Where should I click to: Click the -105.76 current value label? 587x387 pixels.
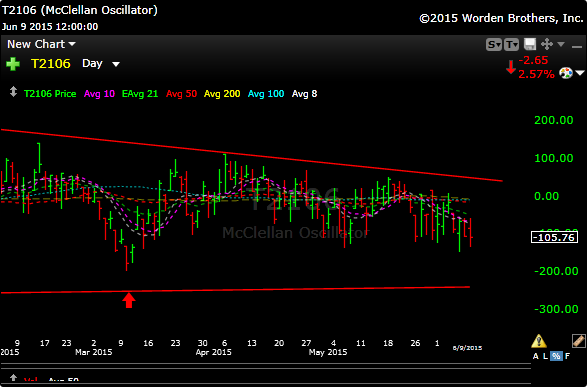coord(554,237)
